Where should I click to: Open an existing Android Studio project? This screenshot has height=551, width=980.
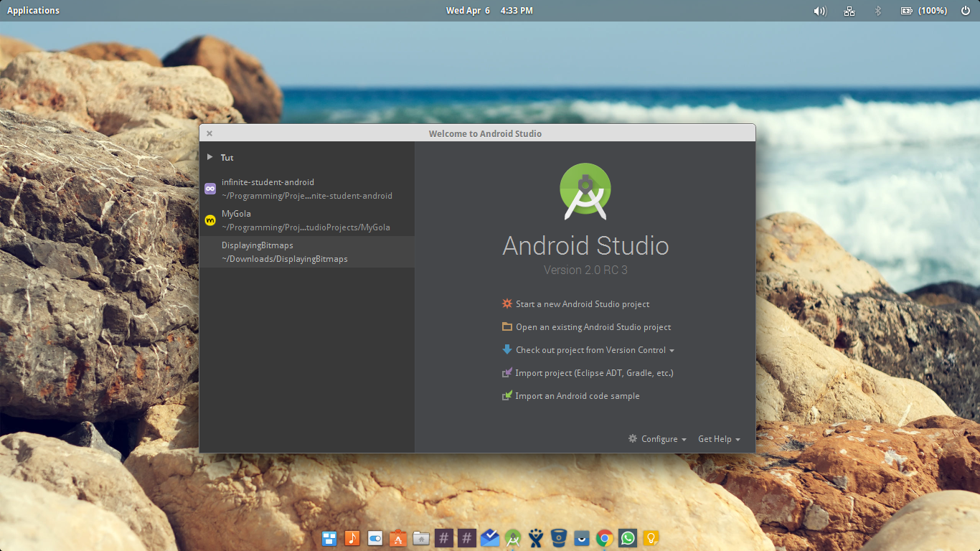pyautogui.click(x=587, y=327)
